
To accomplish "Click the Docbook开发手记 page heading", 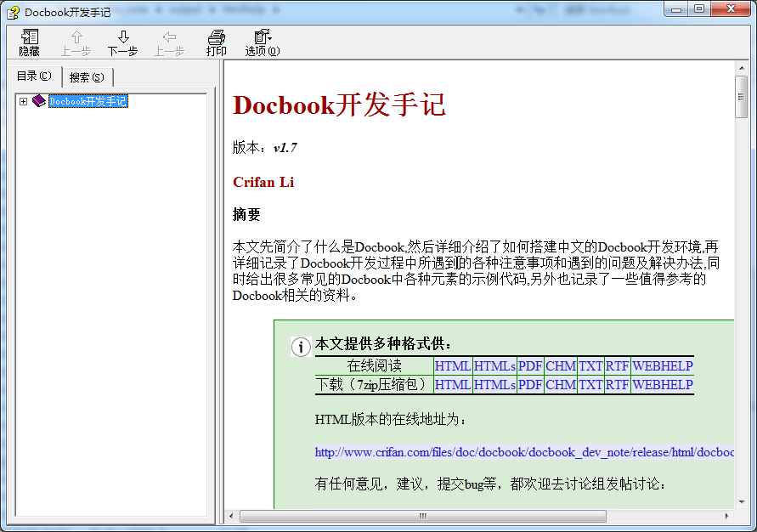I will tap(339, 105).
